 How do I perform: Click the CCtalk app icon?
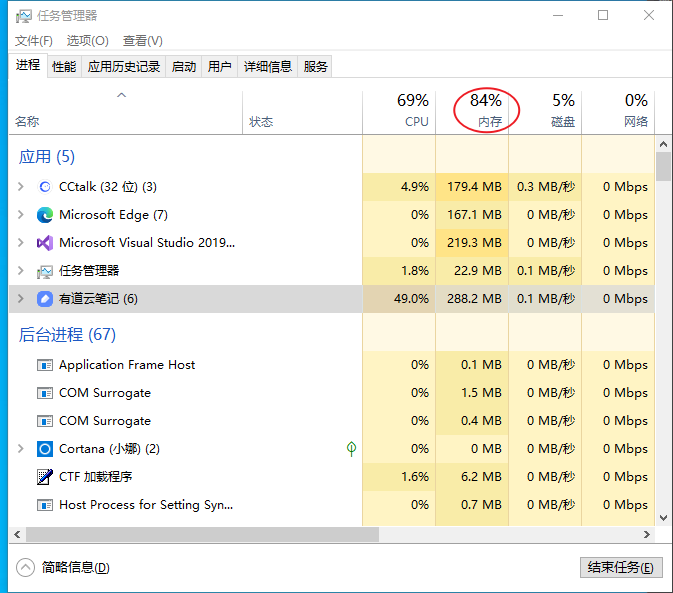45,187
